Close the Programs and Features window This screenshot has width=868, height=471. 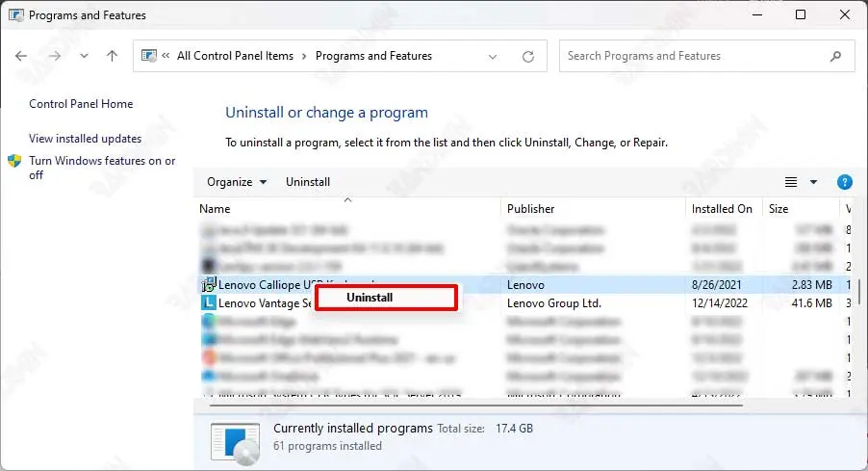(845, 15)
